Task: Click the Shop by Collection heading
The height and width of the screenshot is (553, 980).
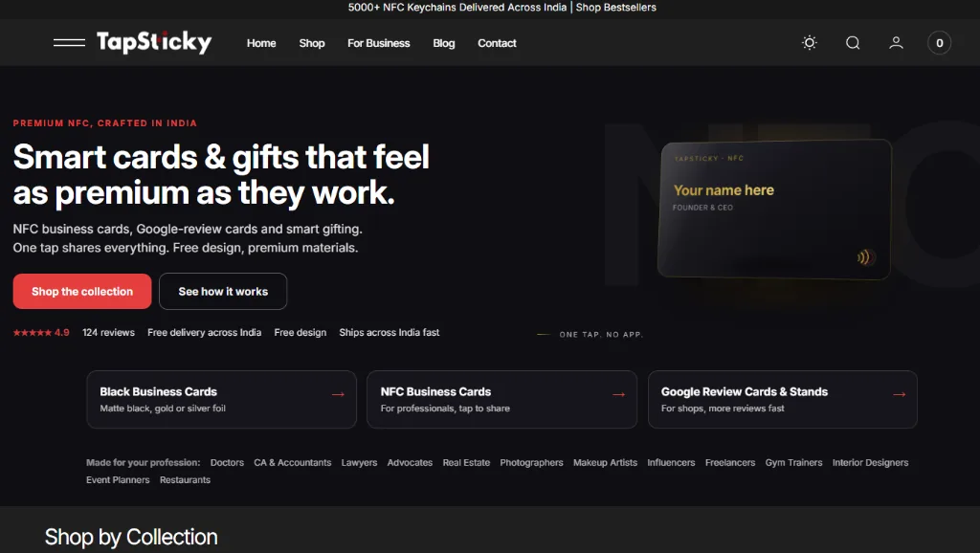Action: coord(131,537)
